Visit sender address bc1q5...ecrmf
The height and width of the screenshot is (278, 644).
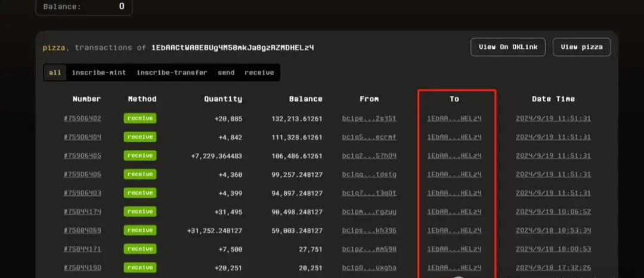point(369,137)
